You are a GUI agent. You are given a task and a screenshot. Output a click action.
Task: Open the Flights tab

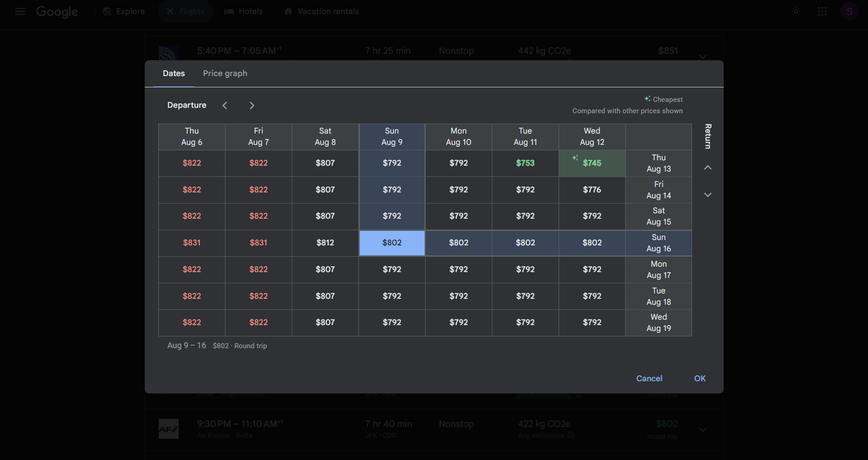(x=185, y=12)
